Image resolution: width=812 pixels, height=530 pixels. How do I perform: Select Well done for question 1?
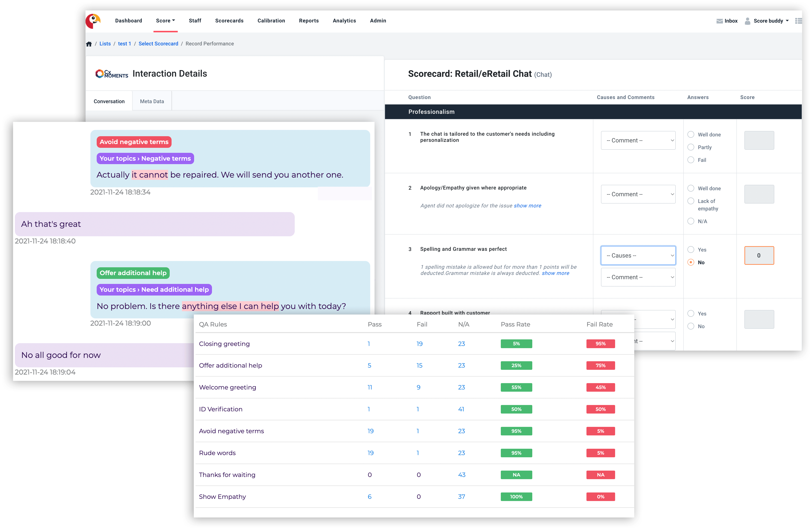(x=690, y=135)
